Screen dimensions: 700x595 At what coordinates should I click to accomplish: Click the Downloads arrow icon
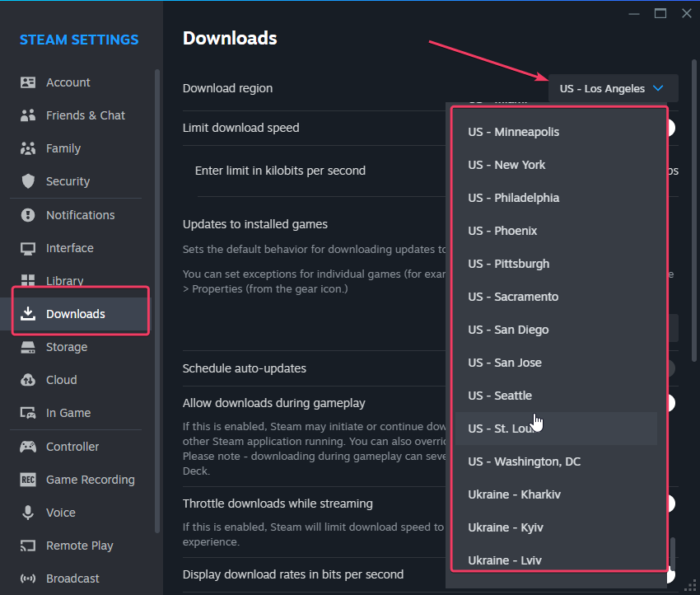[28, 314]
